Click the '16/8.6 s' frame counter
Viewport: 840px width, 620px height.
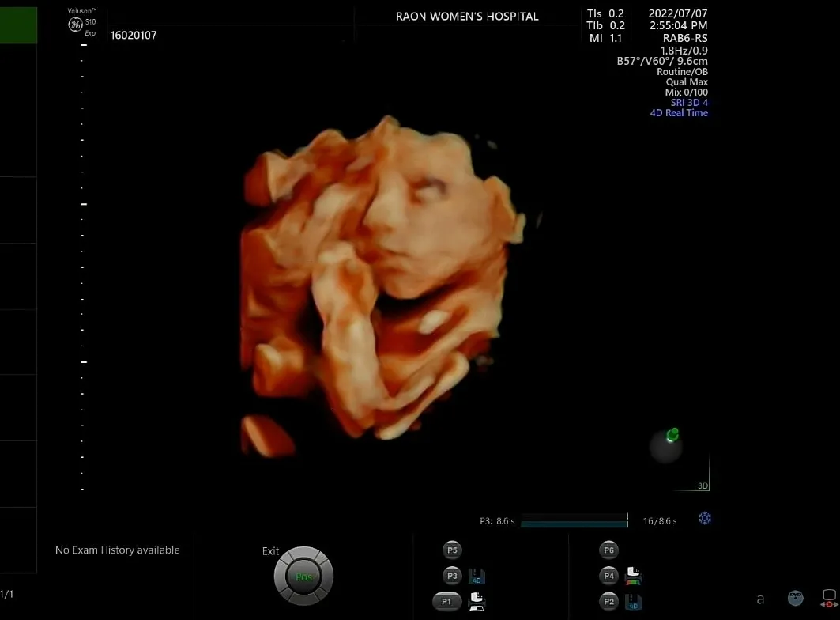[x=660, y=521]
